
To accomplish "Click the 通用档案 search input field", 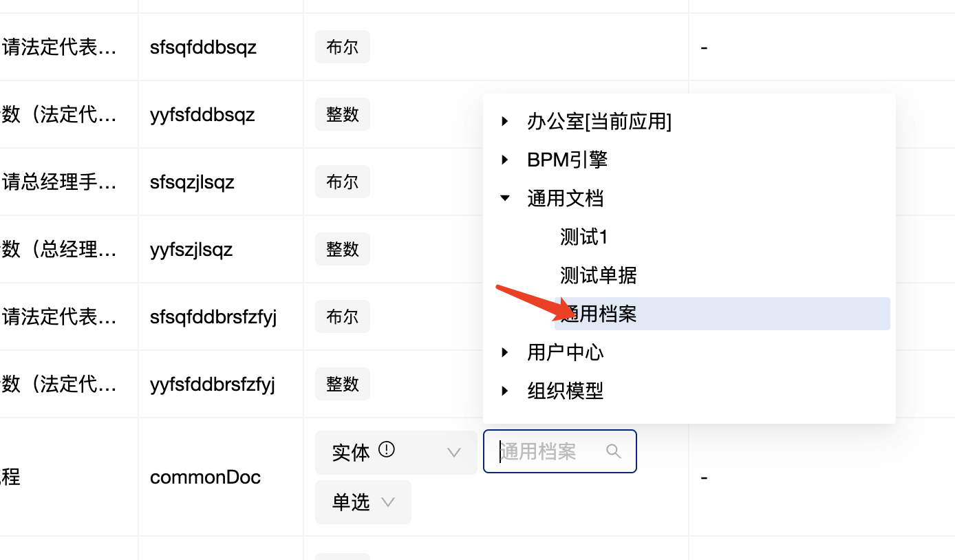I will click(548, 452).
